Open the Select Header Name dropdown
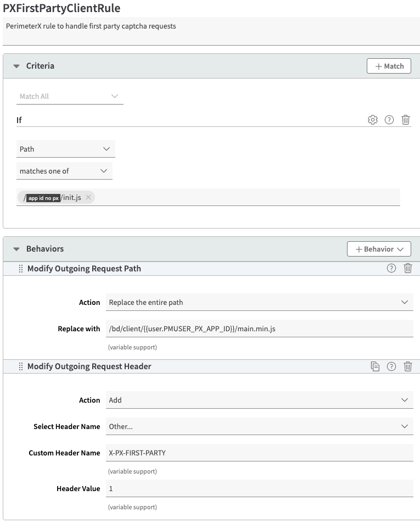 pyautogui.click(x=259, y=426)
